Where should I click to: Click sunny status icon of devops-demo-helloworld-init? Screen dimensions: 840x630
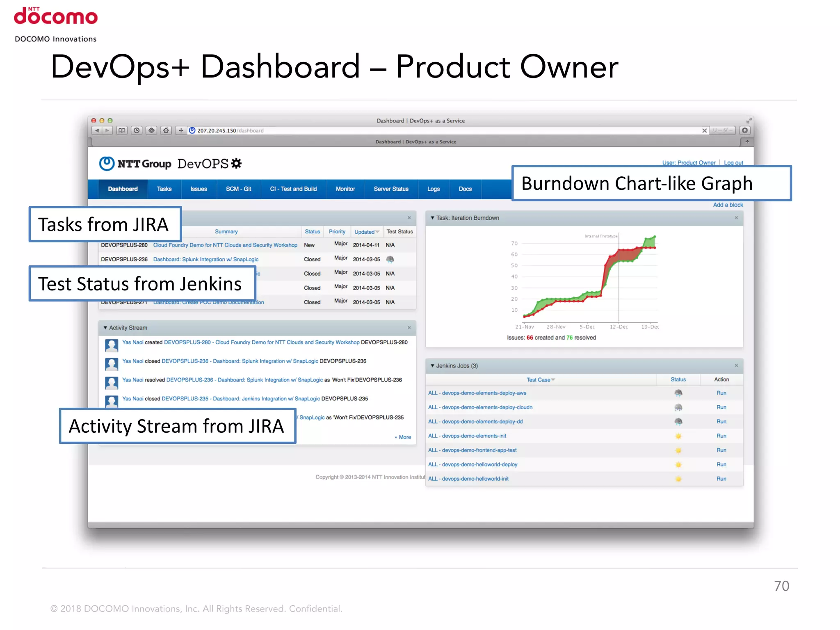678,479
